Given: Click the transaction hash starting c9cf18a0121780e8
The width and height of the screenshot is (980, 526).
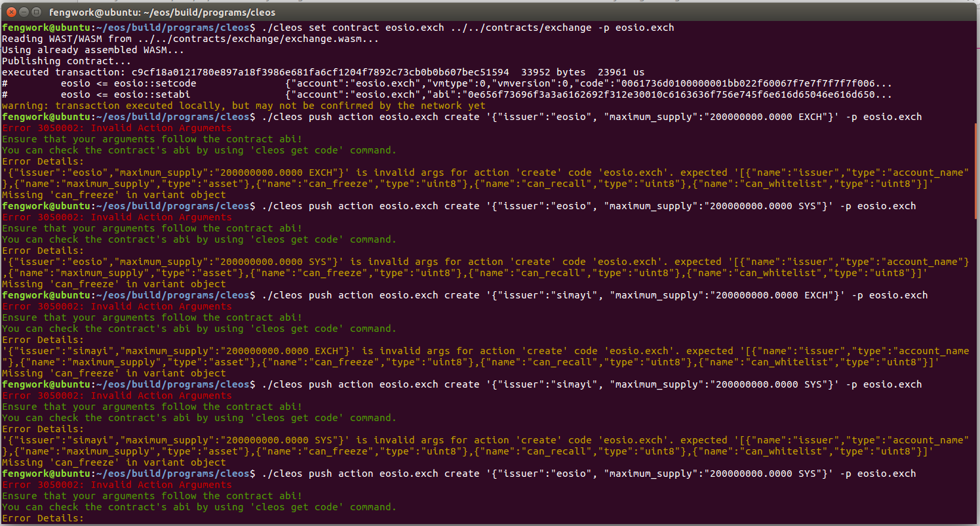Looking at the screenshot, I should (x=321, y=72).
